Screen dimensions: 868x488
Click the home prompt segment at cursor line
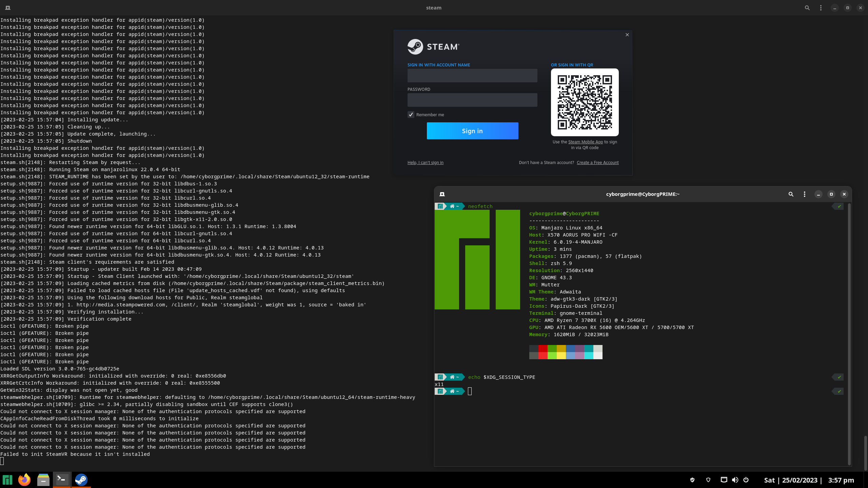454,391
